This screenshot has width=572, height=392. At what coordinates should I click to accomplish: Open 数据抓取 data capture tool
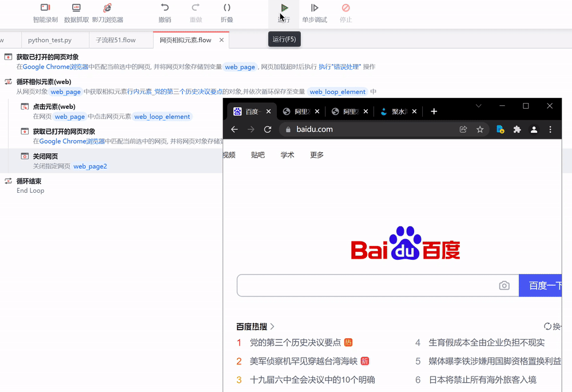pos(76,13)
